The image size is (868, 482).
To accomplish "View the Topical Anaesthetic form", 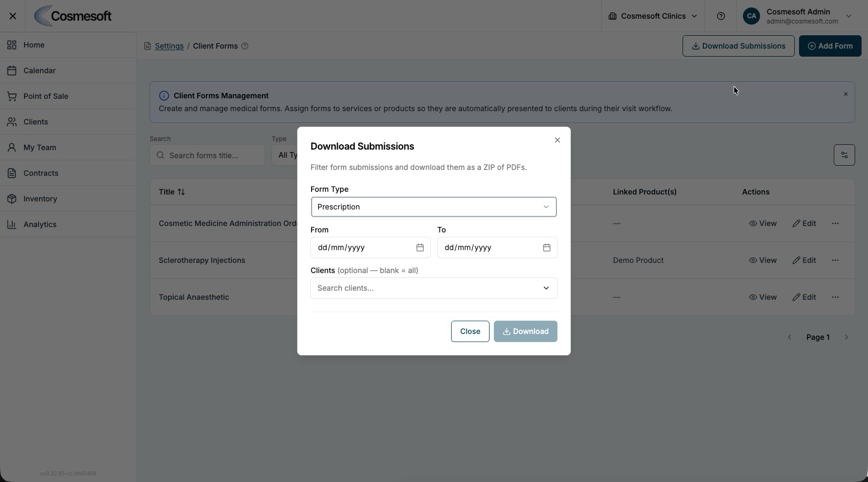I will (x=763, y=297).
